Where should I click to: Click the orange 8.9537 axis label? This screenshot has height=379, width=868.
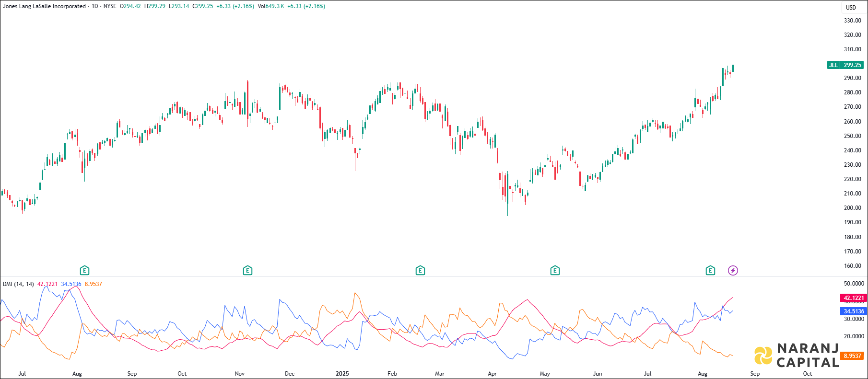point(852,356)
